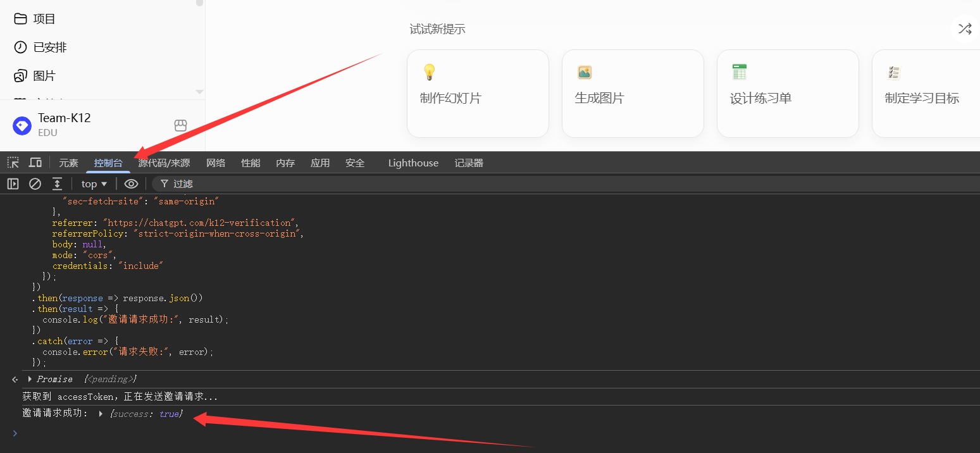Image resolution: width=980 pixels, height=453 pixels.
Task: Select the 生成图片 prompt card
Action: click(x=633, y=94)
